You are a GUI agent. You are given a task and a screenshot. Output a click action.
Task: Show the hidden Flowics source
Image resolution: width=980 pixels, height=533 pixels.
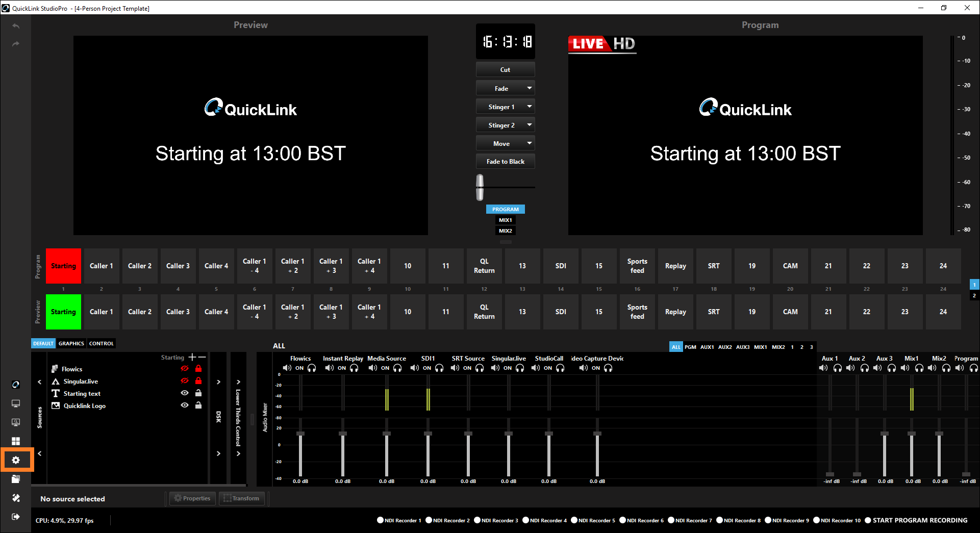[x=185, y=368]
